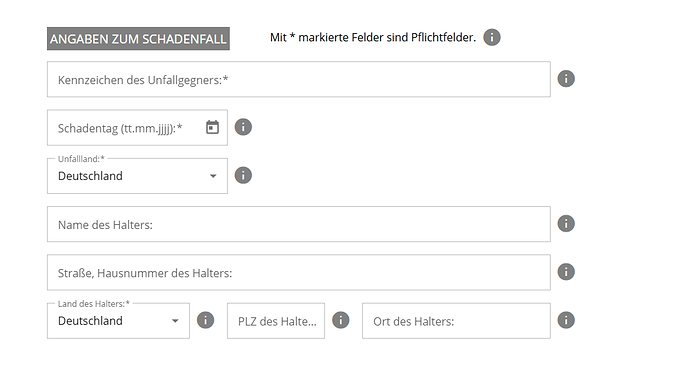
Task: Click the PLZ des Halters input
Action: click(x=276, y=321)
